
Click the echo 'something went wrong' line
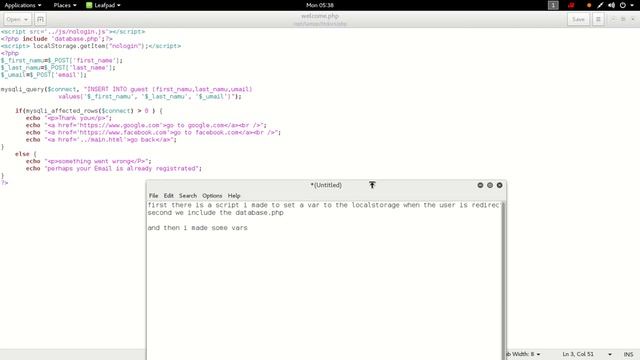pyautogui.click(x=88, y=161)
